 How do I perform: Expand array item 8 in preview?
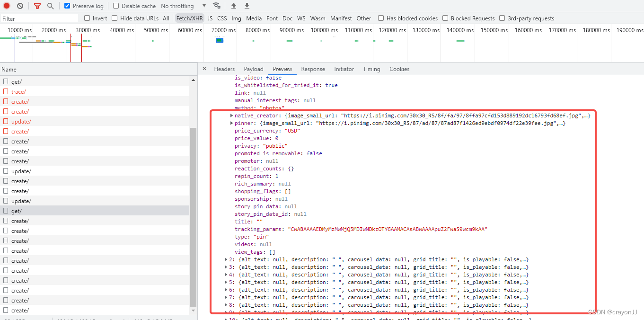[226, 305]
